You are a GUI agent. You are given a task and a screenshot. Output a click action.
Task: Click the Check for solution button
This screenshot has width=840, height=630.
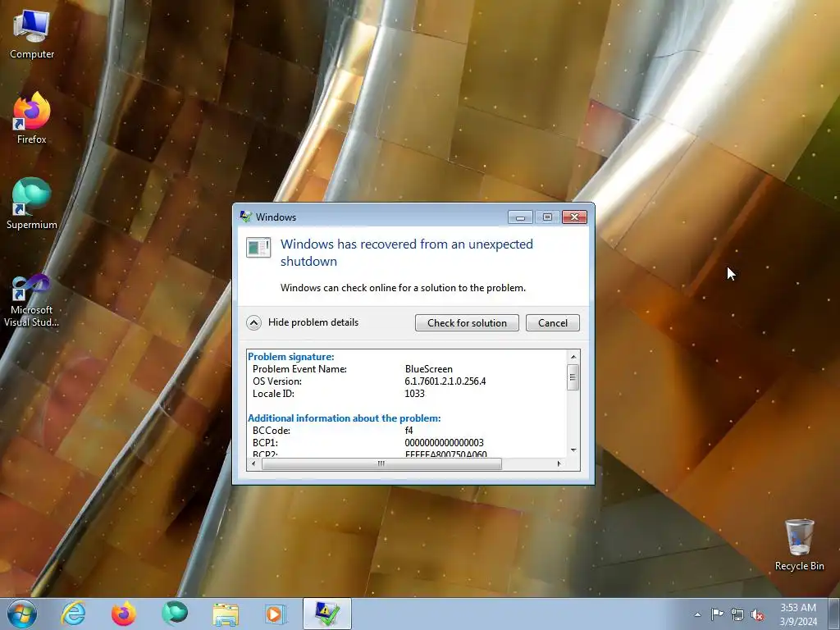pyautogui.click(x=467, y=323)
